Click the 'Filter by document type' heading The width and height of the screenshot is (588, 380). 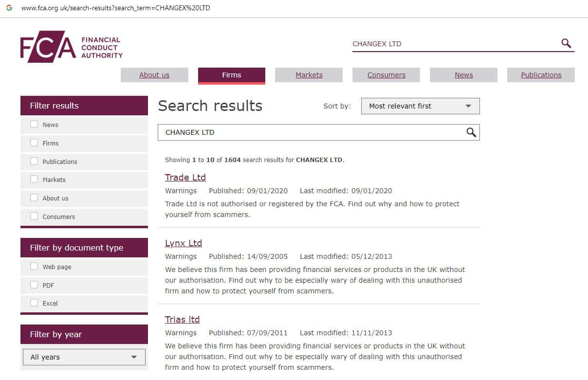click(x=84, y=248)
